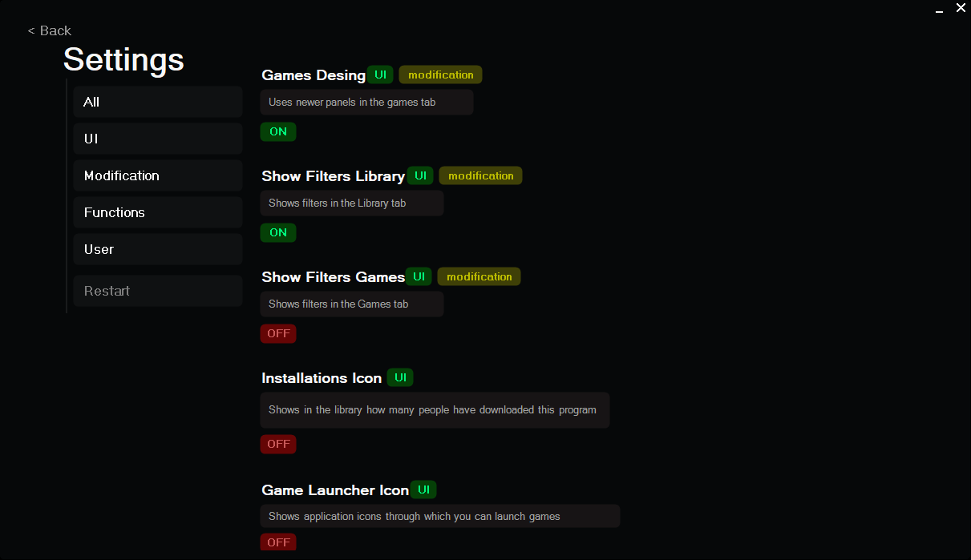Click the UI badge on Show Filters Library
The width and height of the screenshot is (971, 560).
click(x=420, y=175)
